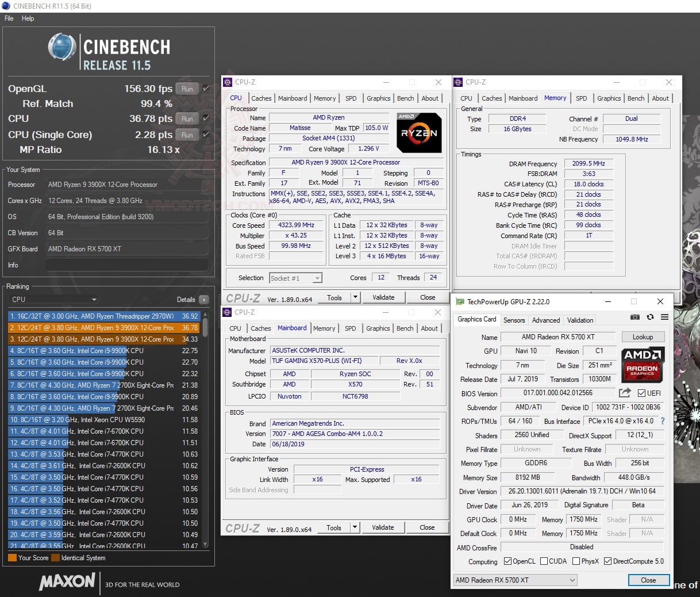
Task: Toggle the DirectCompute 5.0 checkbox
Action: (x=607, y=561)
